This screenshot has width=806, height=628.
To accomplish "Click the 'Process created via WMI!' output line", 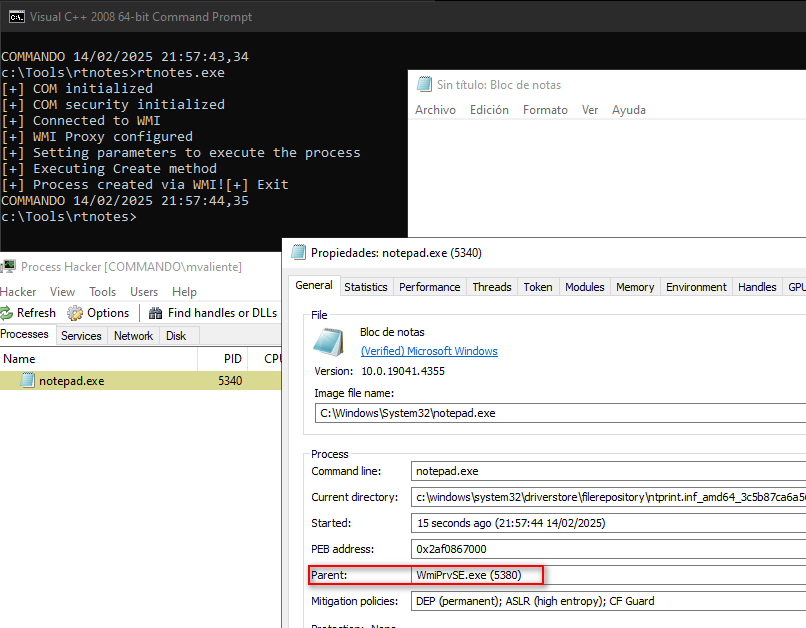I will (113, 184).
